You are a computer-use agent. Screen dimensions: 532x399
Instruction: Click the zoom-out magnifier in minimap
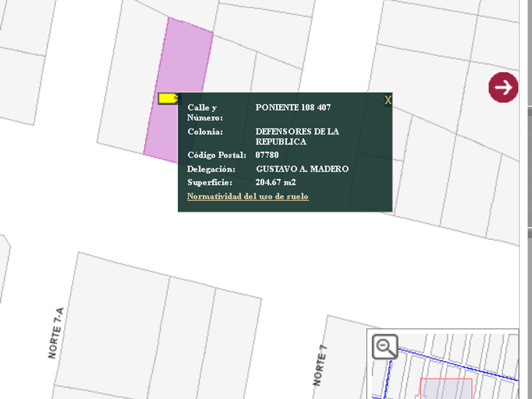coord(384,346)
